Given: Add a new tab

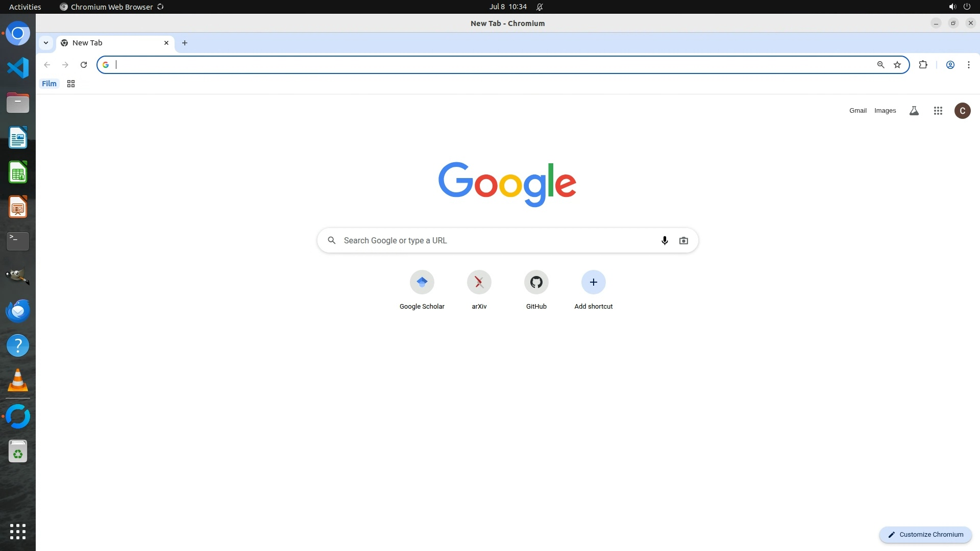Looking at the screenshot, I should point(185,43).
